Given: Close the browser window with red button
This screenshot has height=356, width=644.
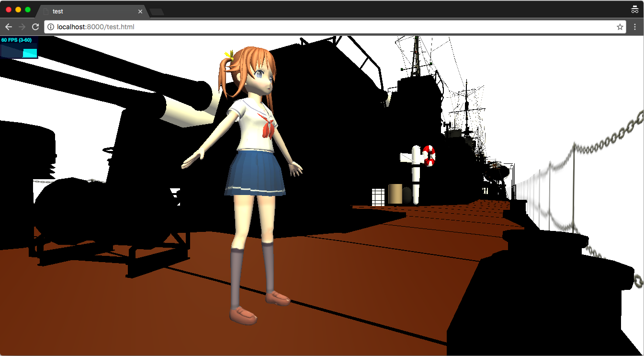Looking at the screenshot, I should click(x=9, y=10).
